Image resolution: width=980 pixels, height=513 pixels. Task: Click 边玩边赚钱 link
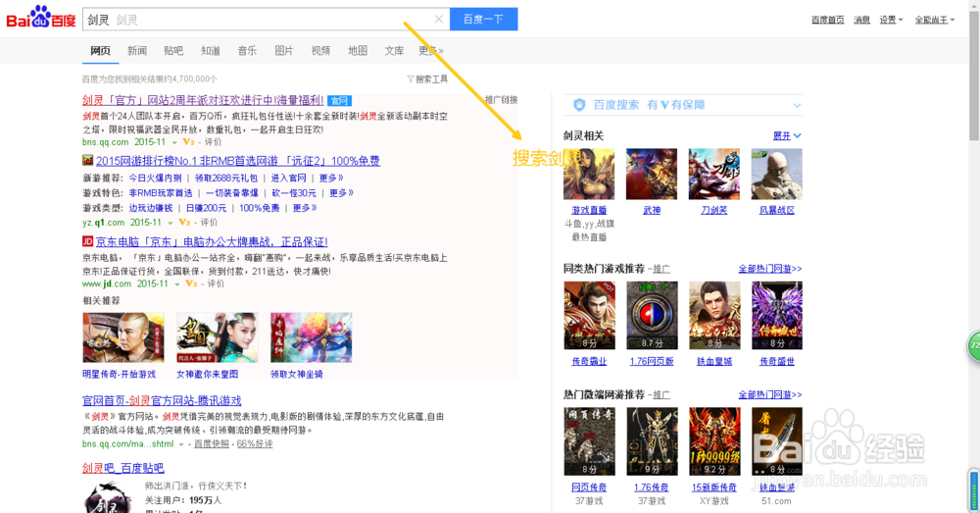coord(150,208)
